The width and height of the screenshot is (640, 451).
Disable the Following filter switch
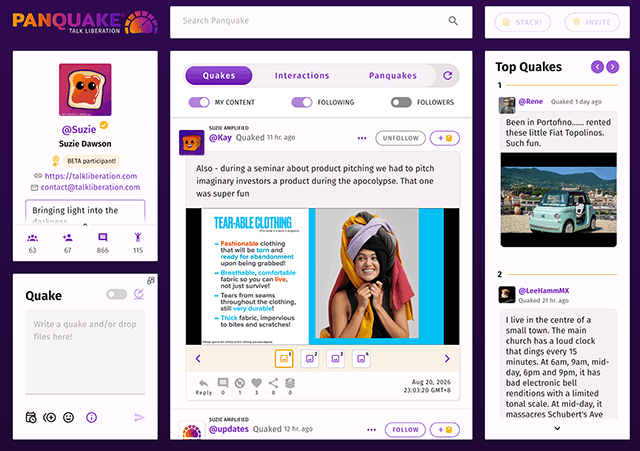302,102
